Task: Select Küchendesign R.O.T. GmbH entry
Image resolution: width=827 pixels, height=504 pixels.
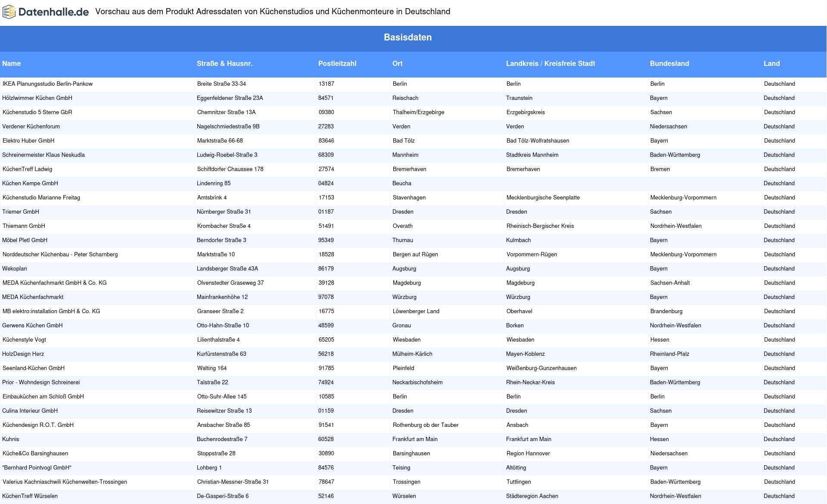Action: click(x=38, y=425)
